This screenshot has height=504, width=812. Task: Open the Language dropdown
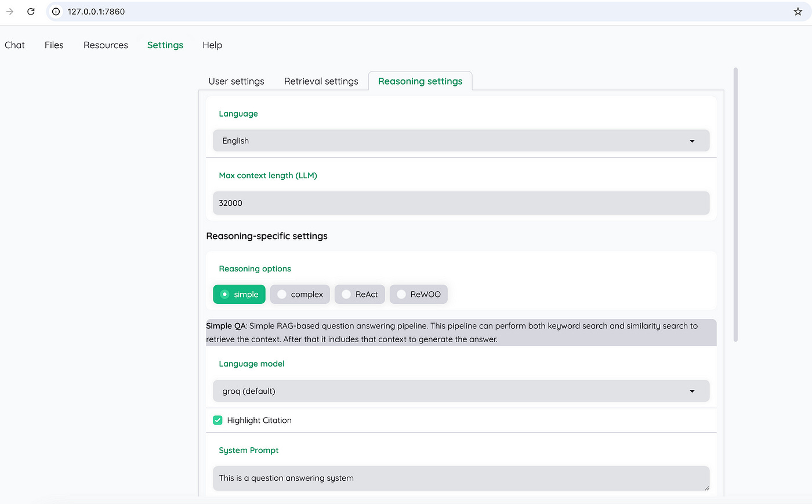pyautogui.click(x=461, y=140)
